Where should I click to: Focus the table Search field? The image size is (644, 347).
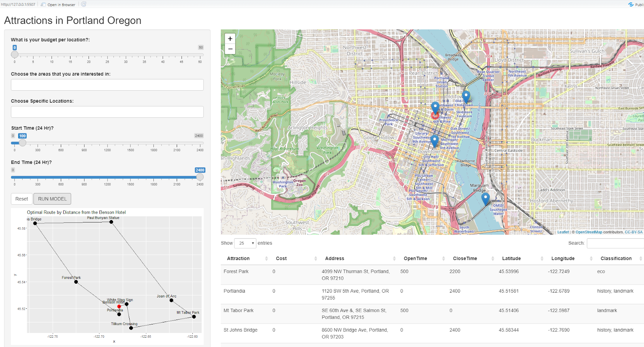coord(615,243)
